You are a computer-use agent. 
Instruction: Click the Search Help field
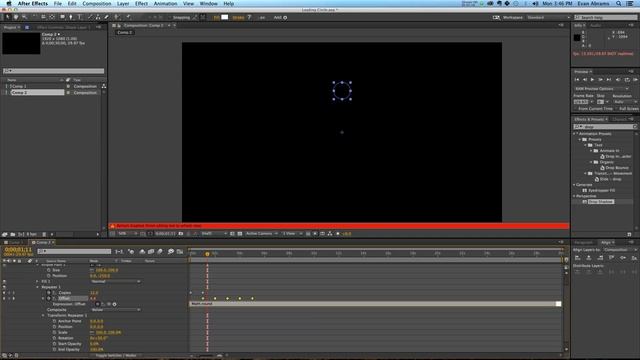tap(606, 18)
